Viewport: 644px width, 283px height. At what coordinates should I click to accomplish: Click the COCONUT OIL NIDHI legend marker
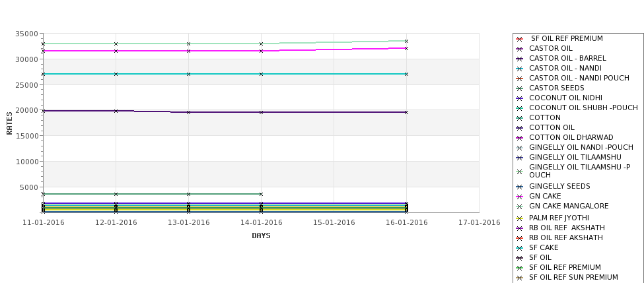(x=519, y=98)
